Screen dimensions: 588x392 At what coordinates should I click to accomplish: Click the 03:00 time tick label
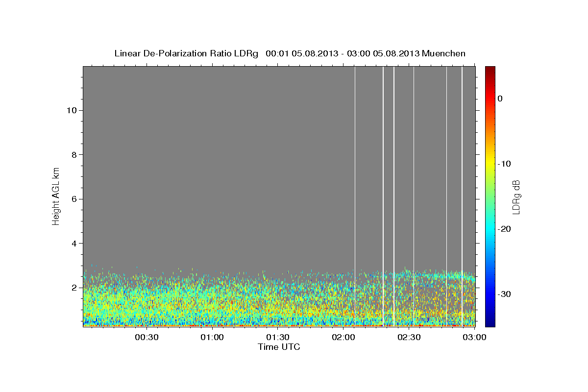tap(474, 338)
